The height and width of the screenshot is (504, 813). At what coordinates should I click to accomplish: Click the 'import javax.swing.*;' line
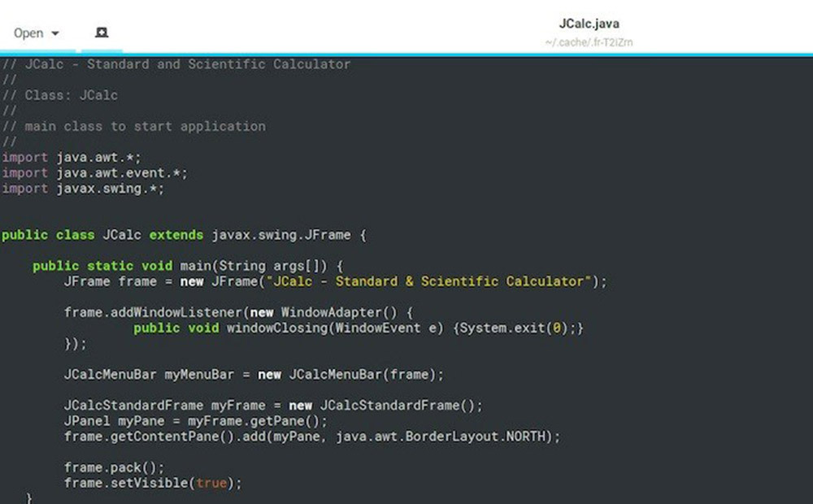point(83,189)
